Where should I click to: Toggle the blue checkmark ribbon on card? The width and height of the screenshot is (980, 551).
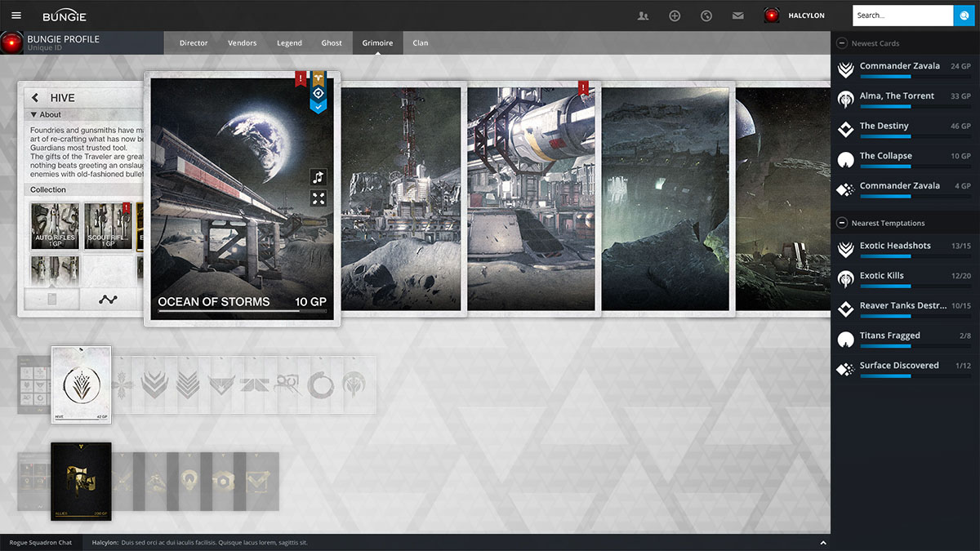[318, 107]
